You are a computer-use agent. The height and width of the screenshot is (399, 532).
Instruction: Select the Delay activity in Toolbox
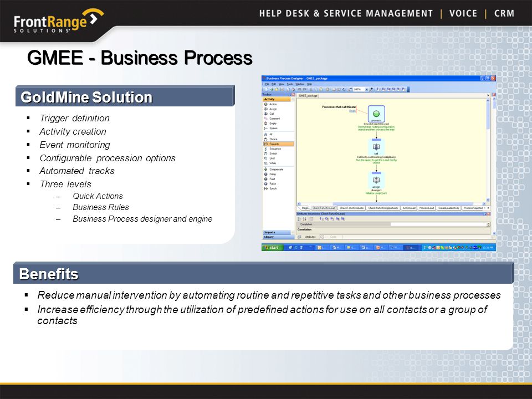pyautogui.click(x=270, y=174)
